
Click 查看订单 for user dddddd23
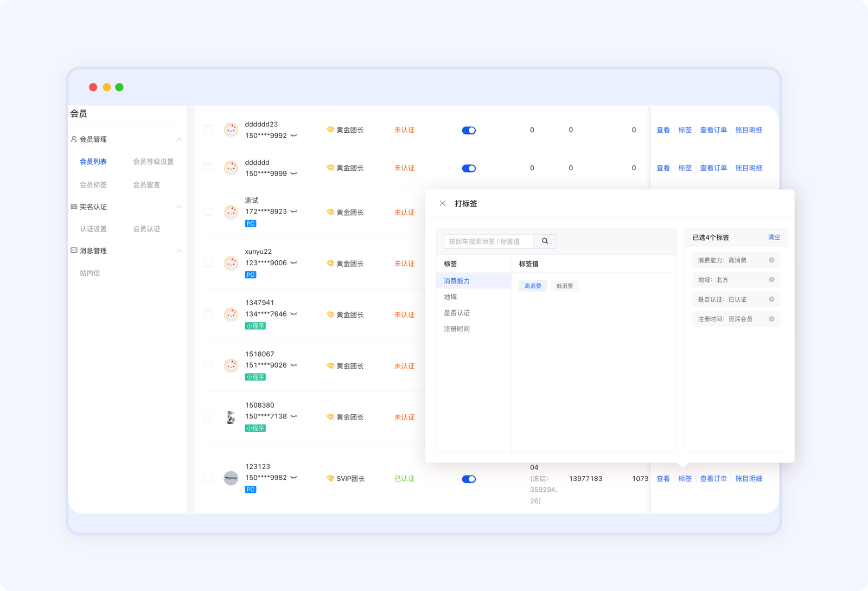[713, 130]
